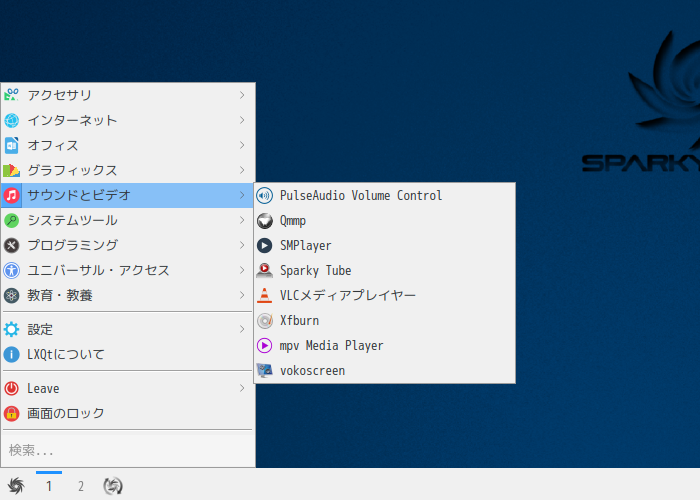Launch mpv Media Player
Screen dimensions: 700x500
(x=384, y=346)
